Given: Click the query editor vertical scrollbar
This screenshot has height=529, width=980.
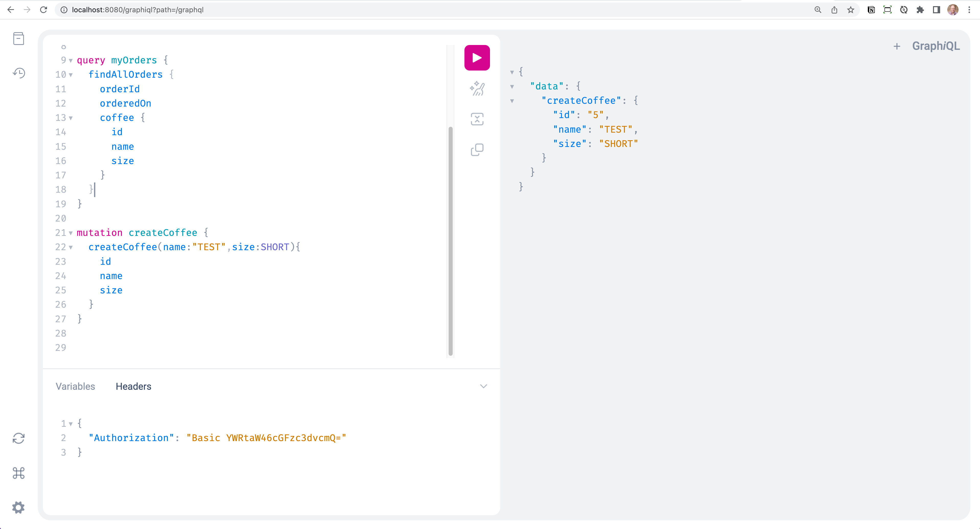Looking at the screenshot, I should [x=450, y=240].
